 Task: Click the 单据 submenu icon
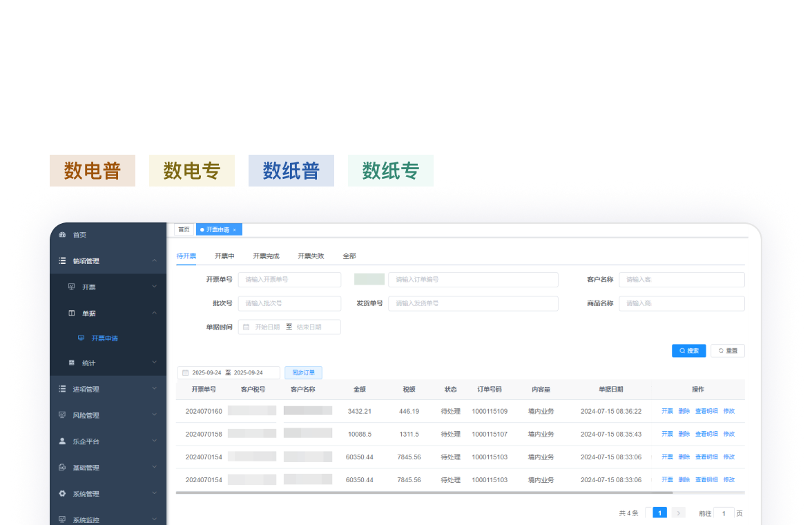point(72,313)
